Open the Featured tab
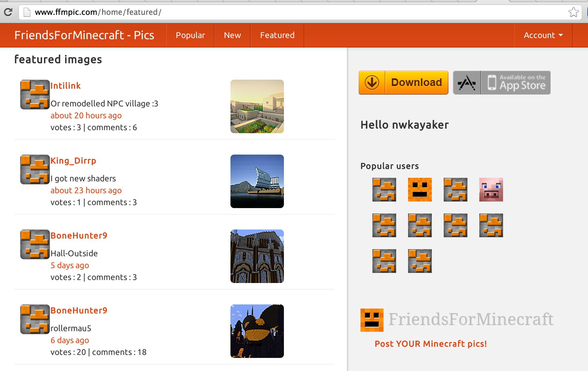Screen dimensions: 588x371 pyautogui.click(x=277, y=35)
